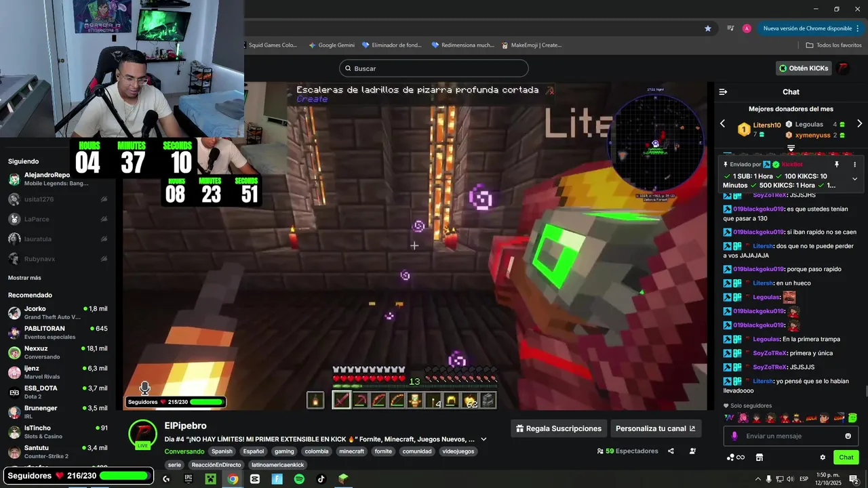Viewport: 868px width, 488px height.
Task: Click ElPipebro channel avatar
Action: [x=143, y=434]
